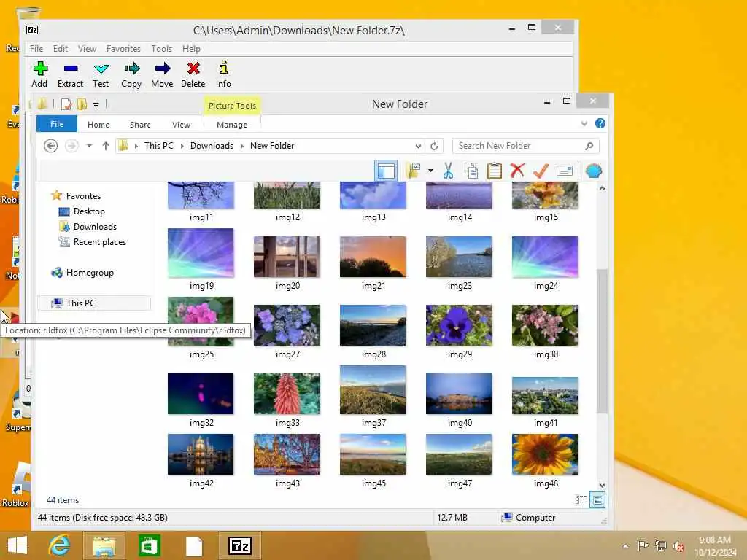This screenshot has width=747, height=560.
Task: Switch to the Home ribbon tab
Action: 98,124
